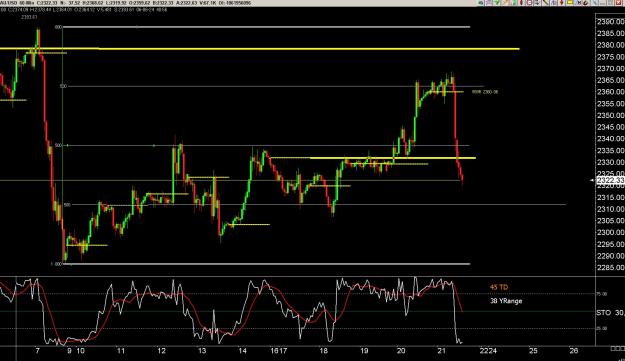Image resolution: width=625 pixels, height=361 pixels.
Task: Click date label 12 on time axis
Action: 161,351
